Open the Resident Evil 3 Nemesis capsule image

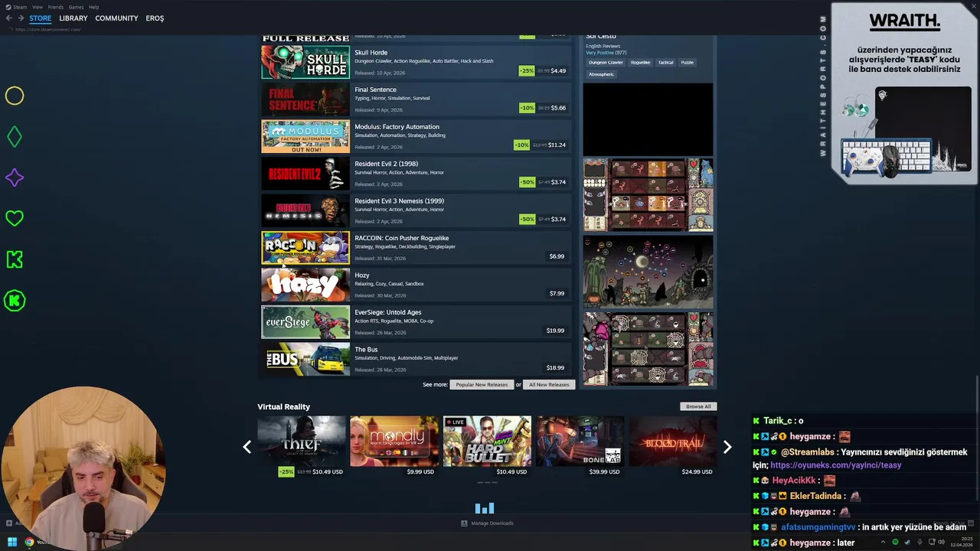[305, 210]
